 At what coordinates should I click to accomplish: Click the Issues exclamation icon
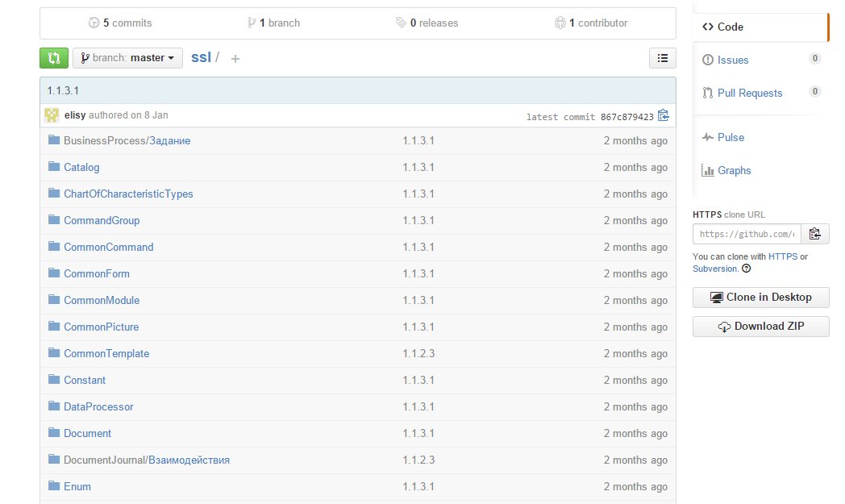(x=708, y=60)
